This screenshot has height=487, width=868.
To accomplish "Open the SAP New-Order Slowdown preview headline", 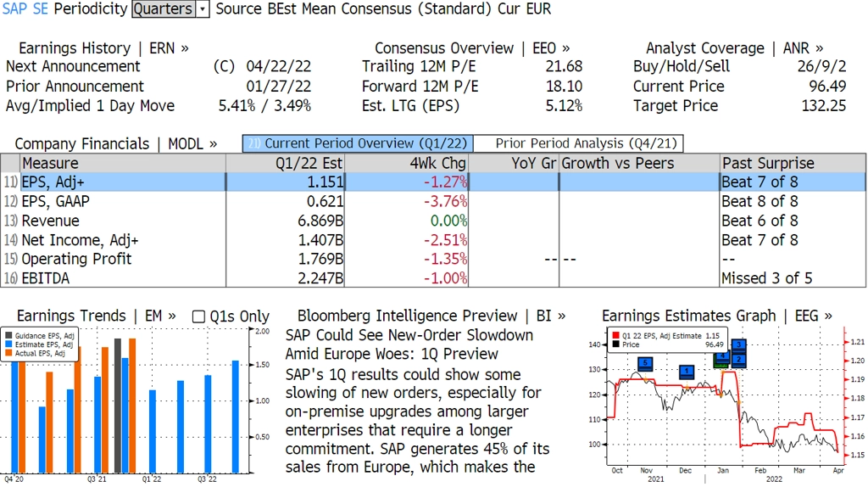I will coord(409,344).
